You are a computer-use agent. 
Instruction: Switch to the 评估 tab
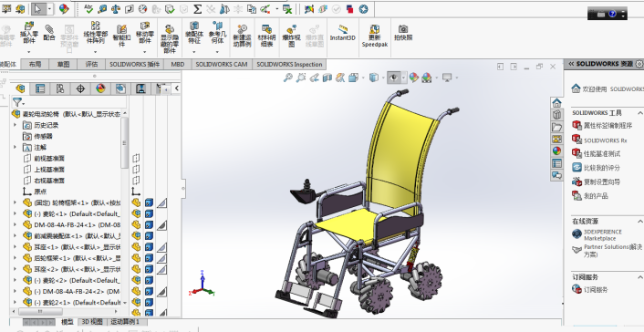tap(91, 64)
